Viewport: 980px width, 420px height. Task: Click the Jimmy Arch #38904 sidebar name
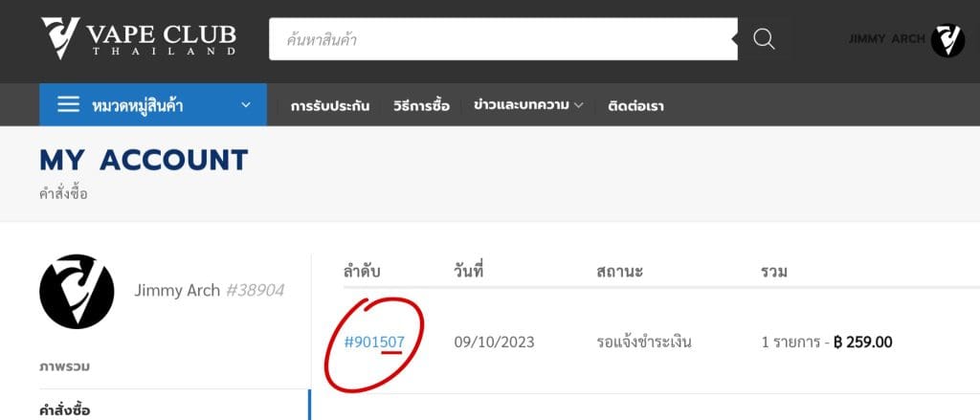(x=209, y=290)
